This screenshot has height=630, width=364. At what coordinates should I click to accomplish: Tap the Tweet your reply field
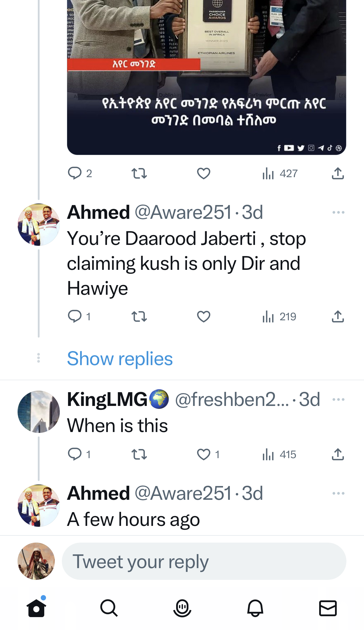(204, 561)
